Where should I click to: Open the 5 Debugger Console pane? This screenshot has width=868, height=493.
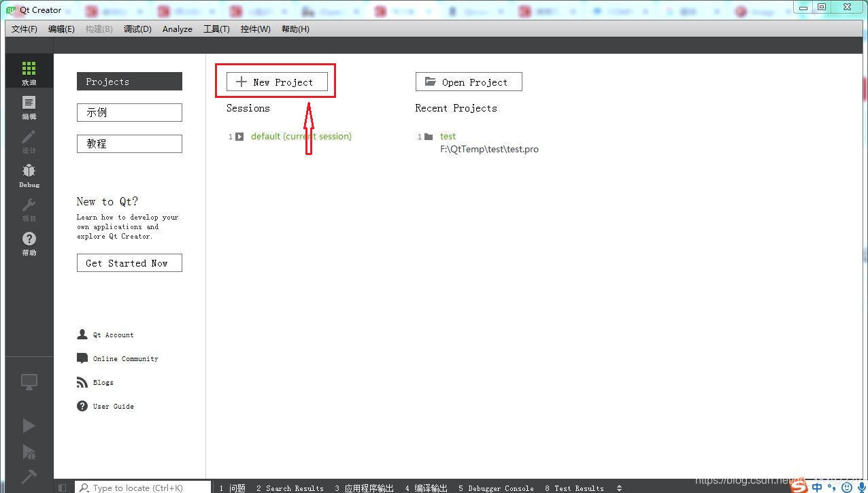pyautogui.click(x=496, y=488)
